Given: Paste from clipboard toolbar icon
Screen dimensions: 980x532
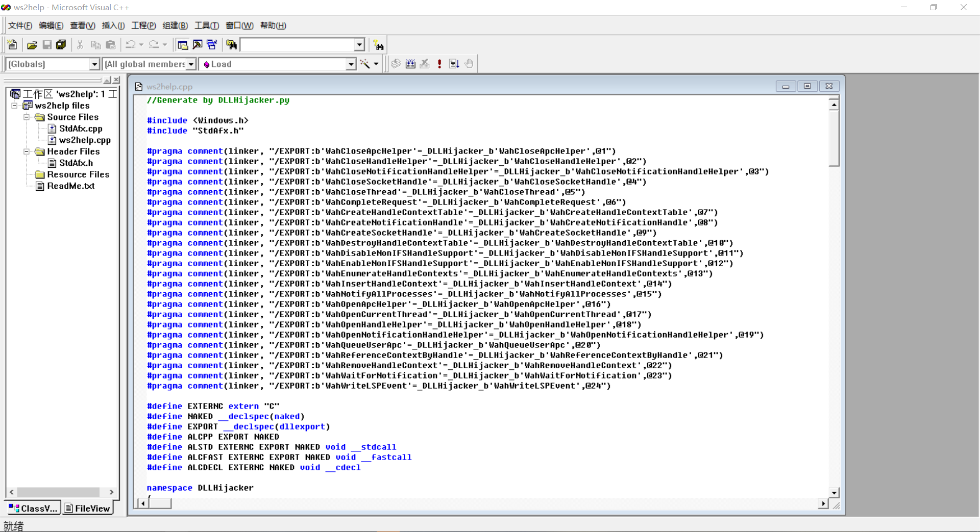Looking at the screenshot, I should click(x=110, y=45).
